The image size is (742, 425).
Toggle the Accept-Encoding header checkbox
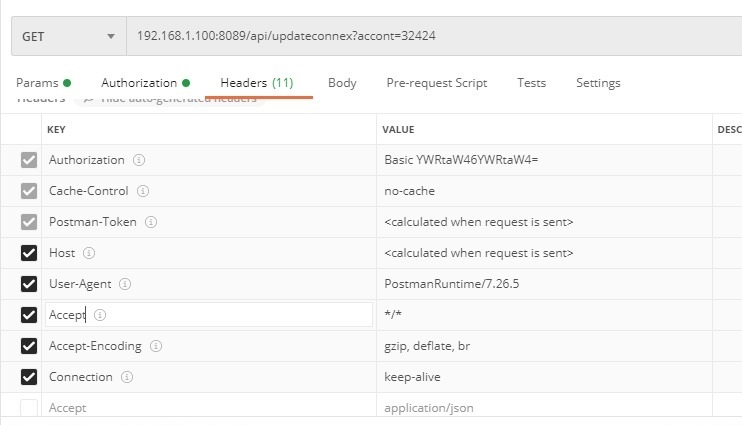point(29,346)
